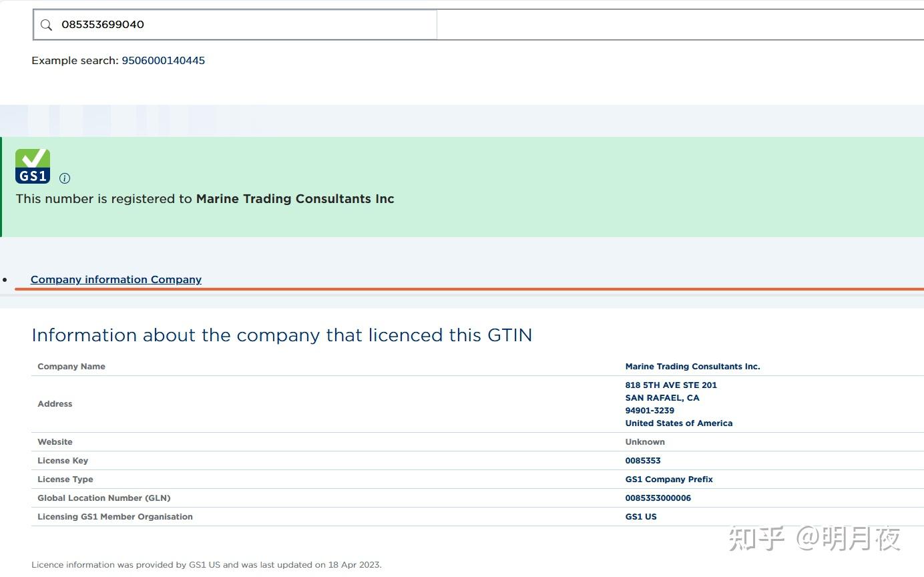Viewport: 924px width, 577px height.
Task: Click the Company Name row label
Action: click(x=71, y=366)
